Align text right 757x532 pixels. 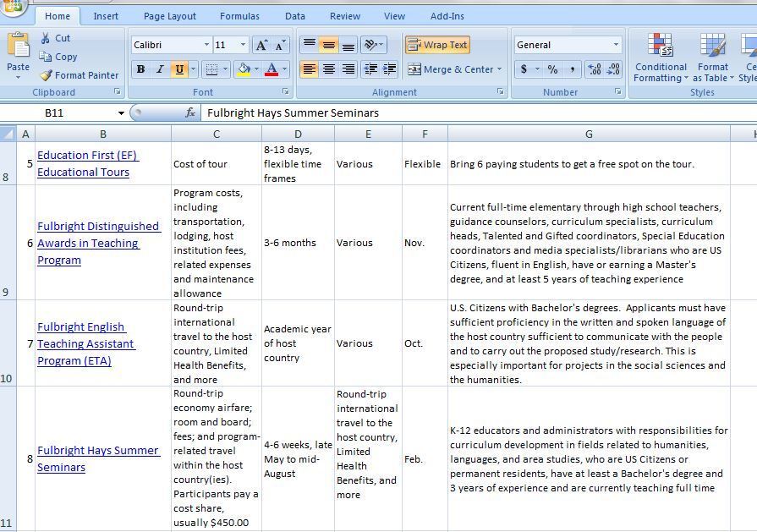pos(348,69)
